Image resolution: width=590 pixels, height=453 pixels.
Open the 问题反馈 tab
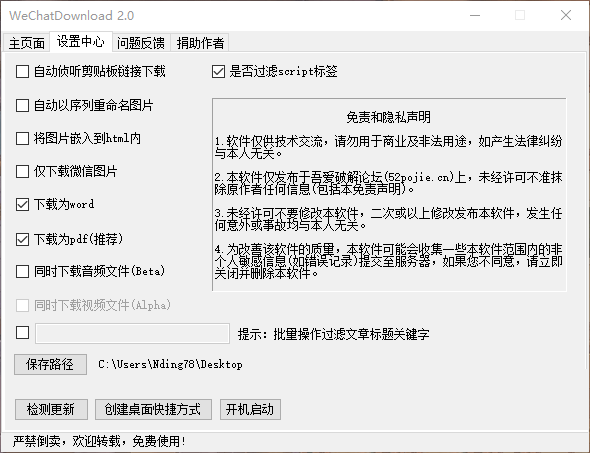pos(141,43)
